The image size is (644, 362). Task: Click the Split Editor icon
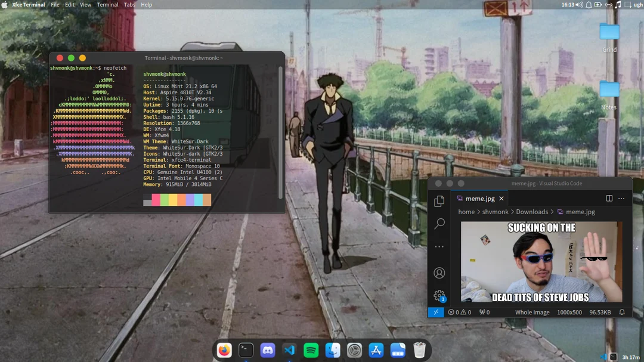pos(608,198)
